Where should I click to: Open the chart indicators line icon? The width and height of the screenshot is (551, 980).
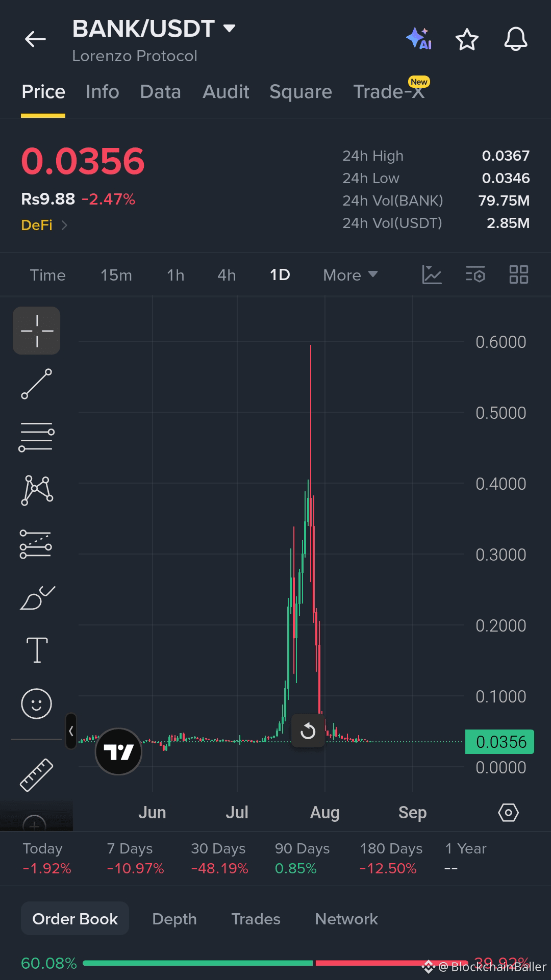click(x=432, y=275)
